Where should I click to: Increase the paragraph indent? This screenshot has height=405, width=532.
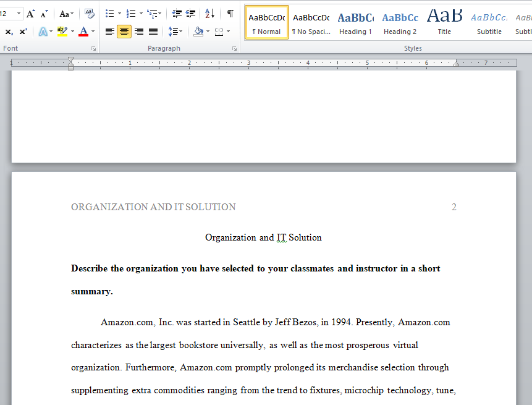(x=191, y=14)
